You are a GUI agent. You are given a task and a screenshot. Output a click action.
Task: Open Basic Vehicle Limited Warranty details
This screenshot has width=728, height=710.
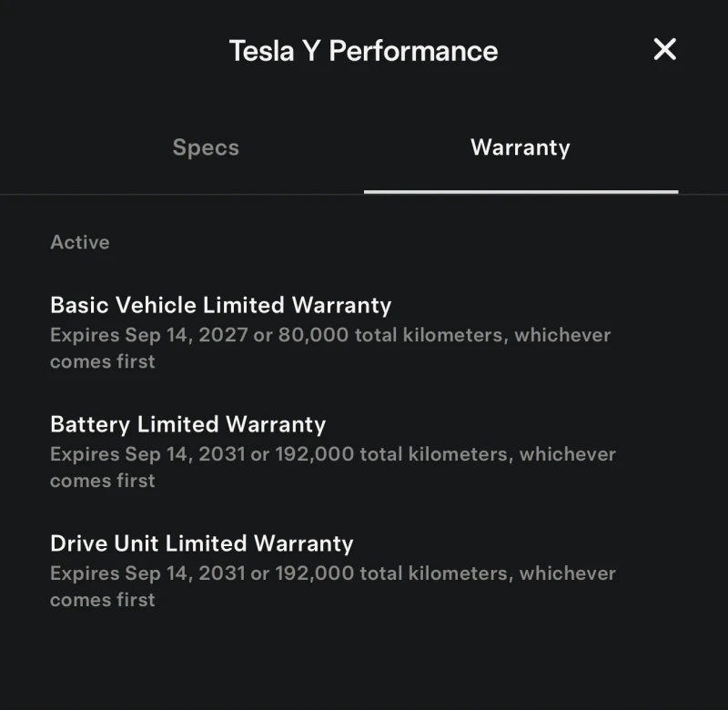220,306
